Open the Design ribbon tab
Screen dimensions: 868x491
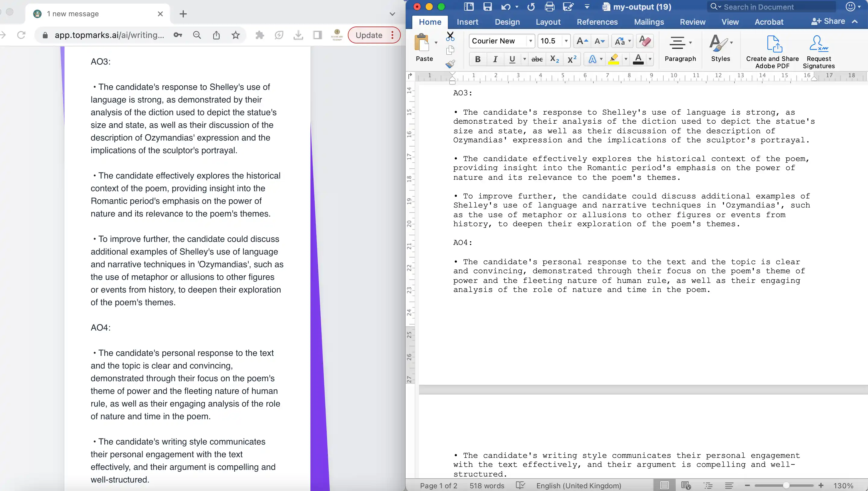tap(507, 22)
